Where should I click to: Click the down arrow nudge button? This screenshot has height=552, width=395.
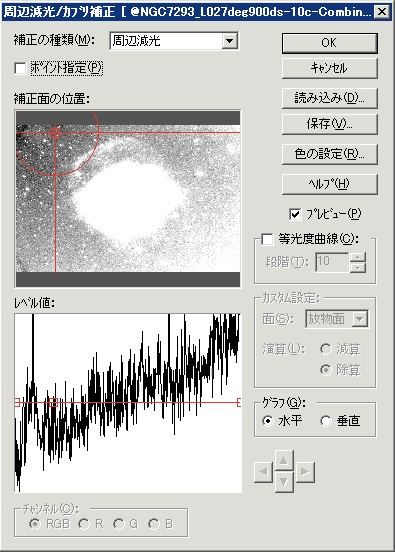[284, 481]
